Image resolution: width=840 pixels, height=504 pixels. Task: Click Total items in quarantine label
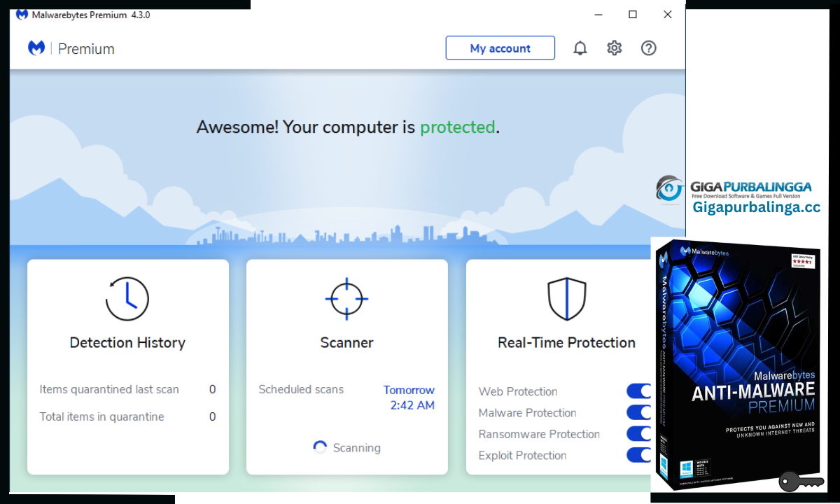[x=101, y=416]
